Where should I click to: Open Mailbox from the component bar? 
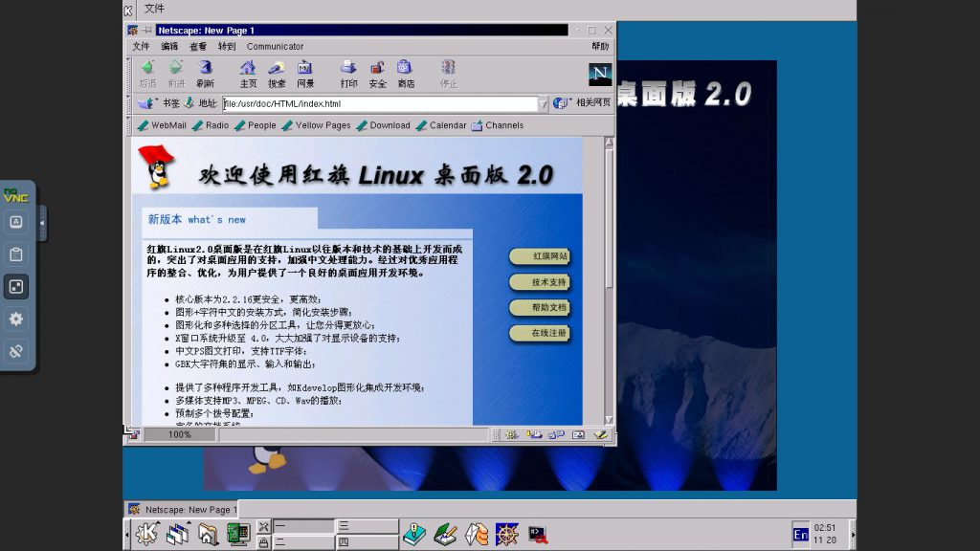[534, 435]
